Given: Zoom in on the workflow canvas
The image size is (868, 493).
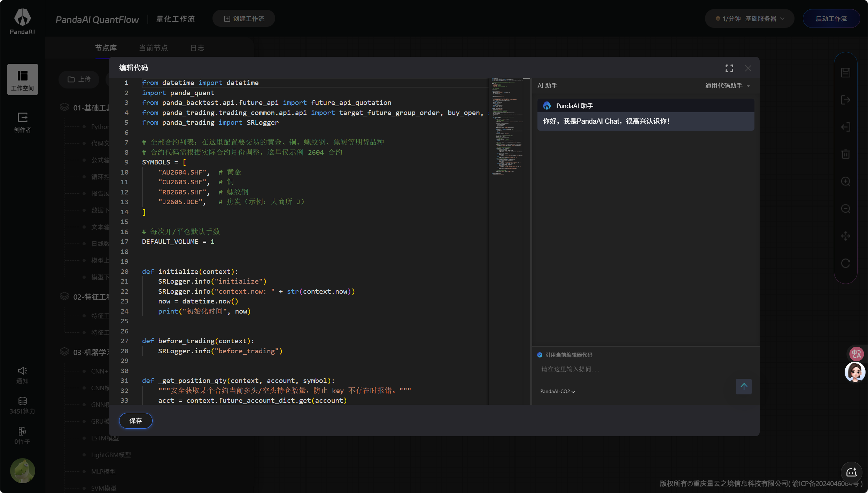Looking at the screenshot, I should pos(846,182).
